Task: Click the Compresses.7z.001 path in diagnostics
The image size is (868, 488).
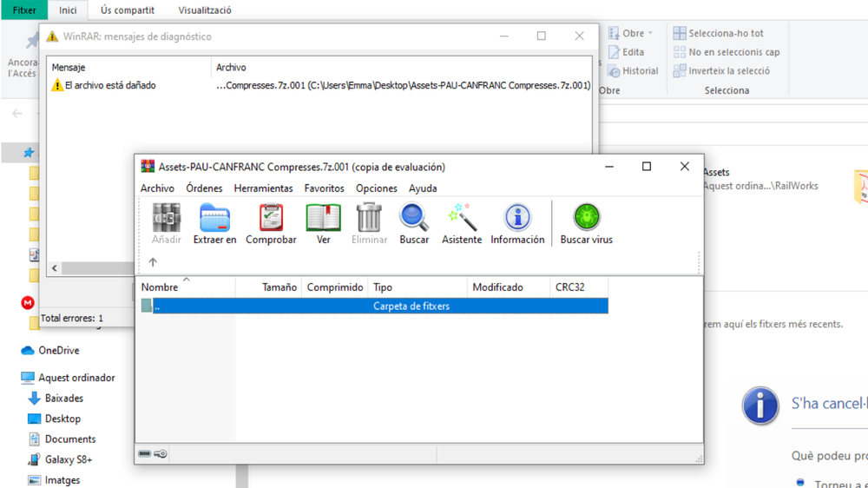Action: coord(403,85)
